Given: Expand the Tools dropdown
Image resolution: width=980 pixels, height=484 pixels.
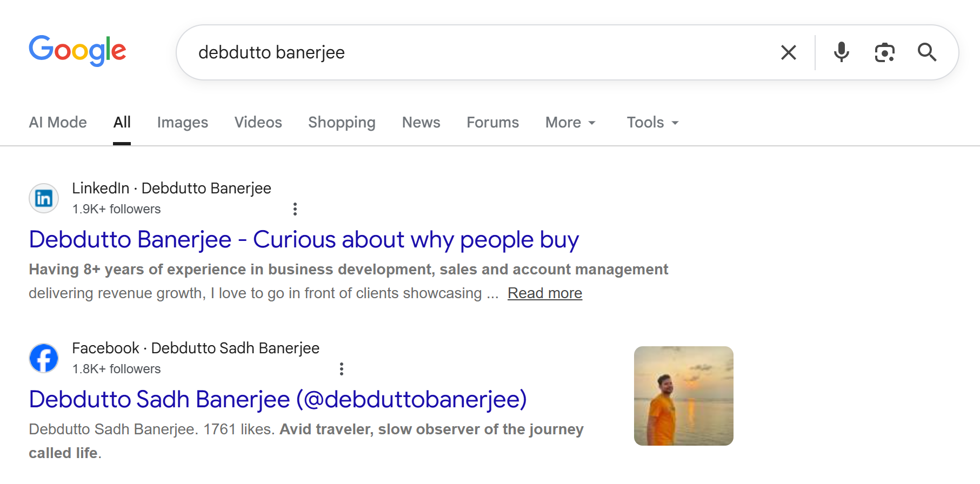Looking at the screenshot, I should click(652, 123).
